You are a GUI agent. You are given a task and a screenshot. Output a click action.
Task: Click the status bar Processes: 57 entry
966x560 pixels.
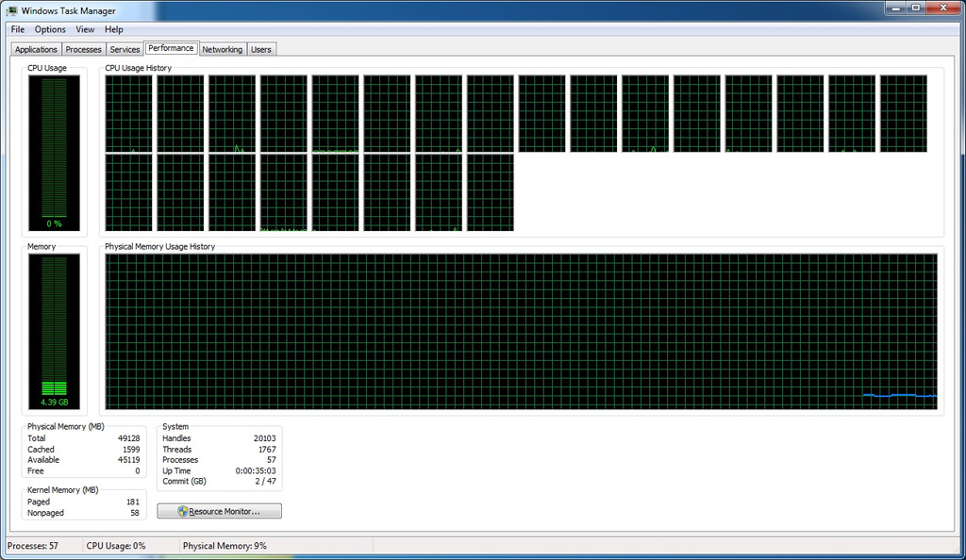[x=33, y=546]
